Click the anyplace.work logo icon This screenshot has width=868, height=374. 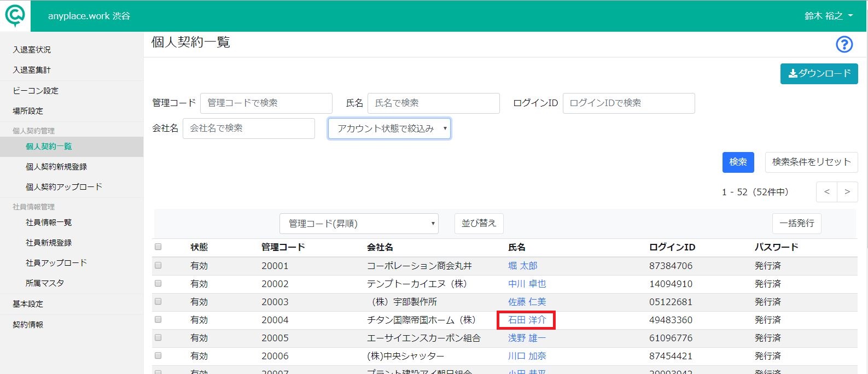click(x=15, y=16)
